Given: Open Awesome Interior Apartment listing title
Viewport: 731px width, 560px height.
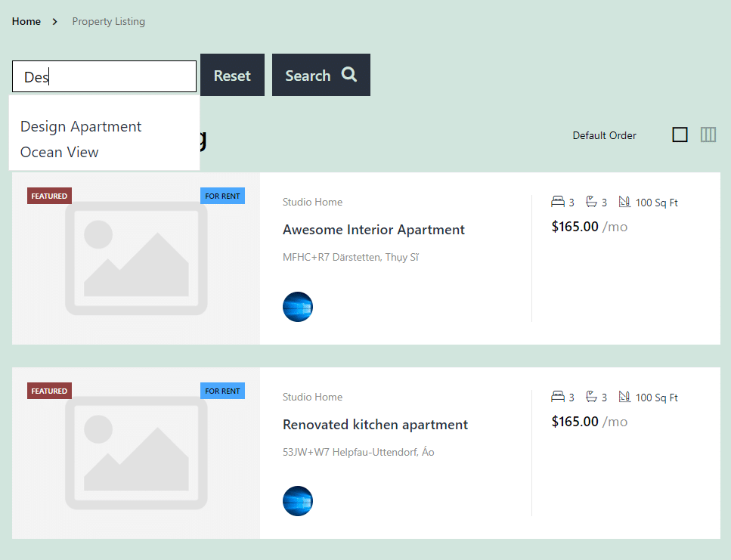Looking at the screenshot, I should (373, 230).
